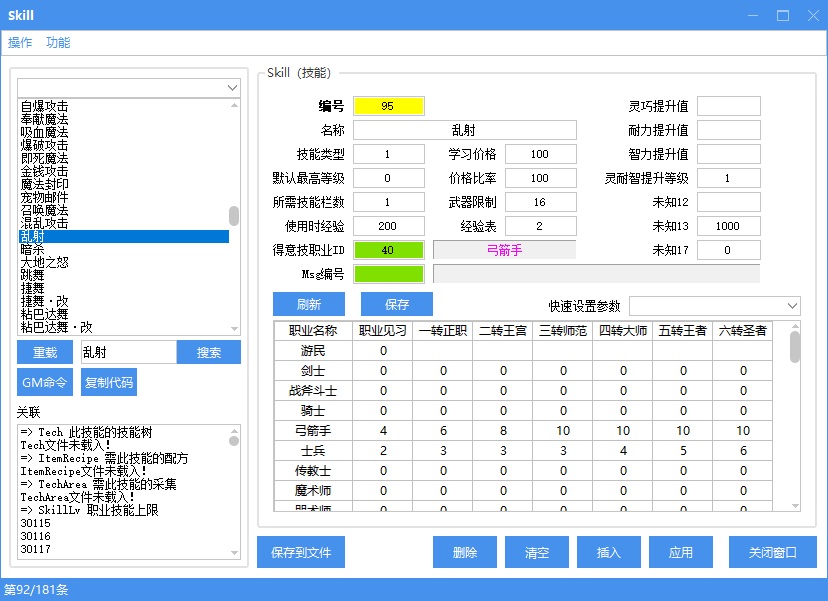Open the 操作 menu
828x601 pixels.
tap(20, 43)
